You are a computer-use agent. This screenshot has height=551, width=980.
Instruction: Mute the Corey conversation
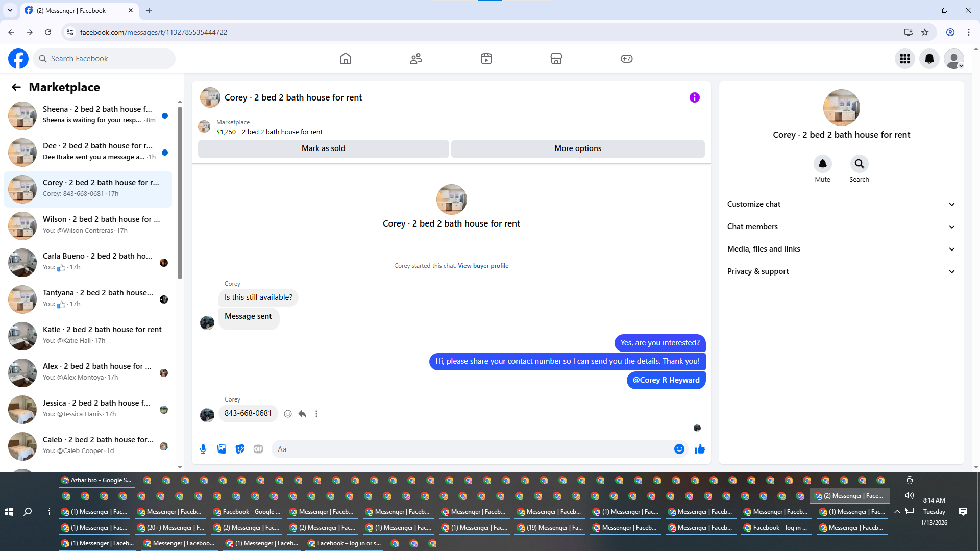pyautogui.click(x=822, y=164)
